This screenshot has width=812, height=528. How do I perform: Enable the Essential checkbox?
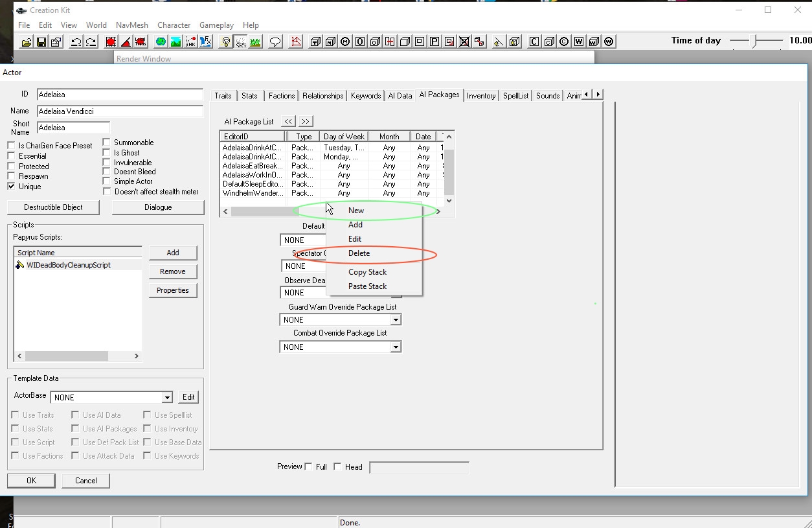click(11, 156)
